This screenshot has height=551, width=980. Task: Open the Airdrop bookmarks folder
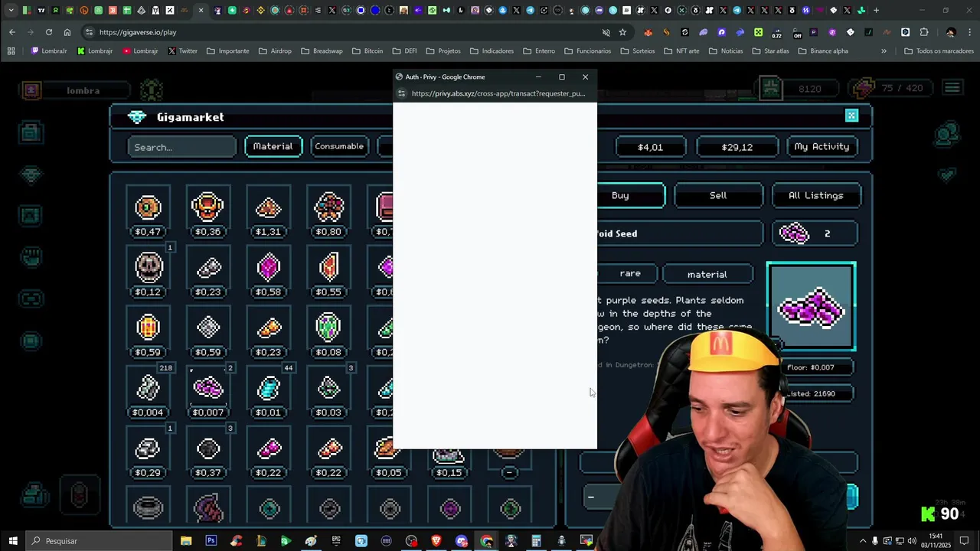275,51
